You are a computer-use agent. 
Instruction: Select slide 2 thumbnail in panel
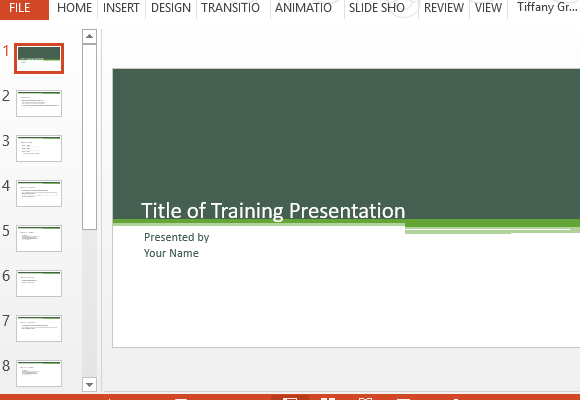pyautogui.click(x=39, y=103)
